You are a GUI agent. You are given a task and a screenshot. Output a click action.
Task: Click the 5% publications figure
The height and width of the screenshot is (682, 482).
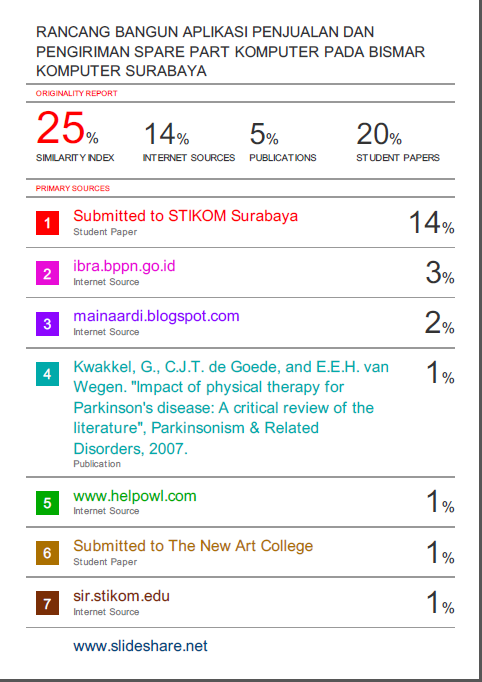pos(264,134)
